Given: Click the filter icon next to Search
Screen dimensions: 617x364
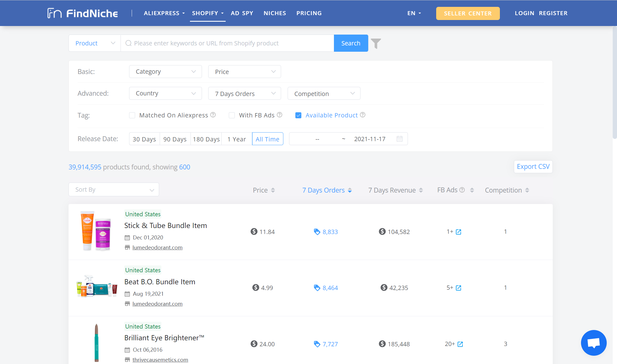Looking at the screenshot, I should point(375,43).
